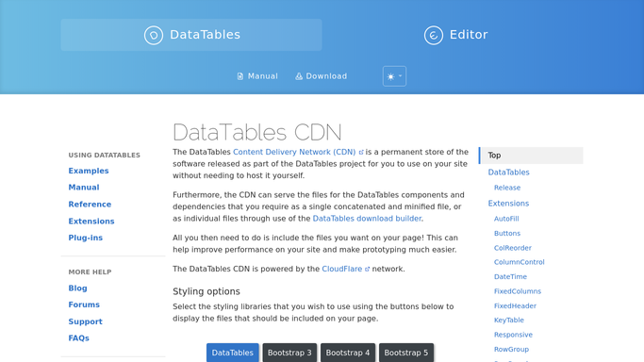Click the Manual document icon in the navbar
Screen dimensions: 644x362
click(x=240, y=76)
